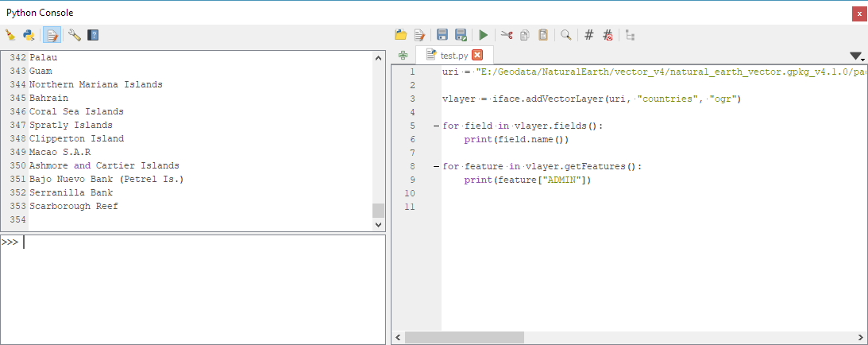Save the script with floppy icon
The height and width of the screenshot is (345, 868).
442,36
